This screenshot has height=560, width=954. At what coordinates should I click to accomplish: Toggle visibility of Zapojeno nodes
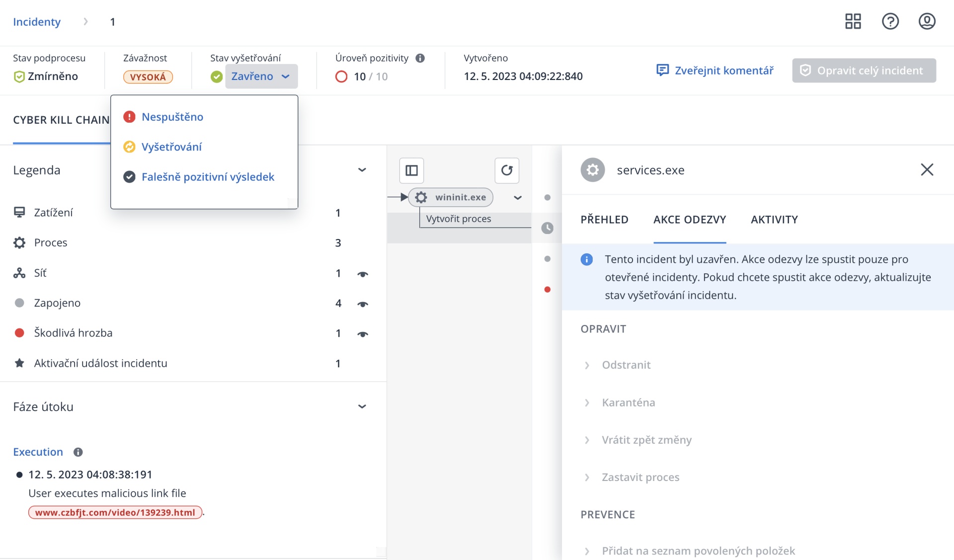pyautogui.click(x=363, y=304)
